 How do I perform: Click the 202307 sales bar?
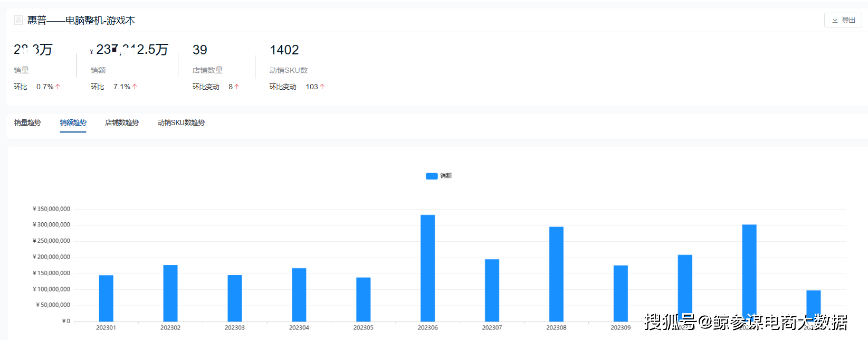tap(492, 290)
